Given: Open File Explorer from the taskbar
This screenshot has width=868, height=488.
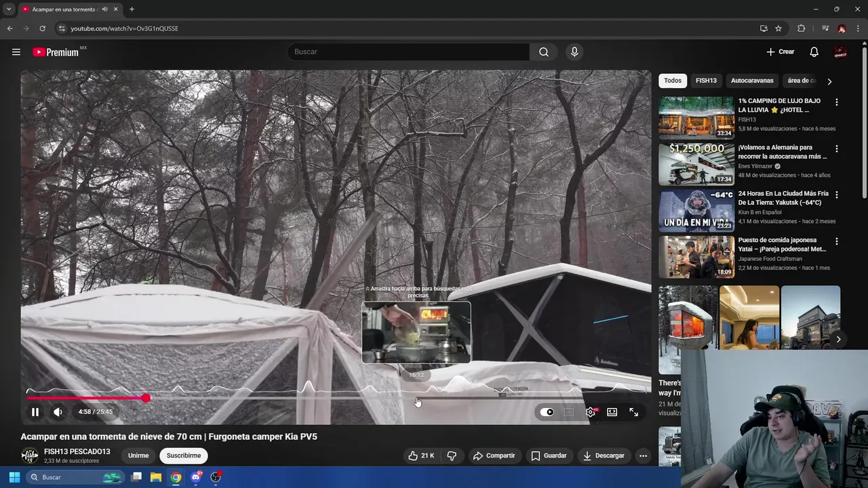Looking at the screenshot, I should [x=156, y=477].
